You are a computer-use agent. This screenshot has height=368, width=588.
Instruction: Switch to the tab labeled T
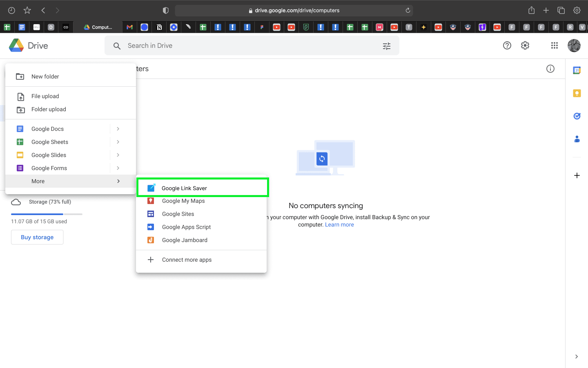(409, 27)
